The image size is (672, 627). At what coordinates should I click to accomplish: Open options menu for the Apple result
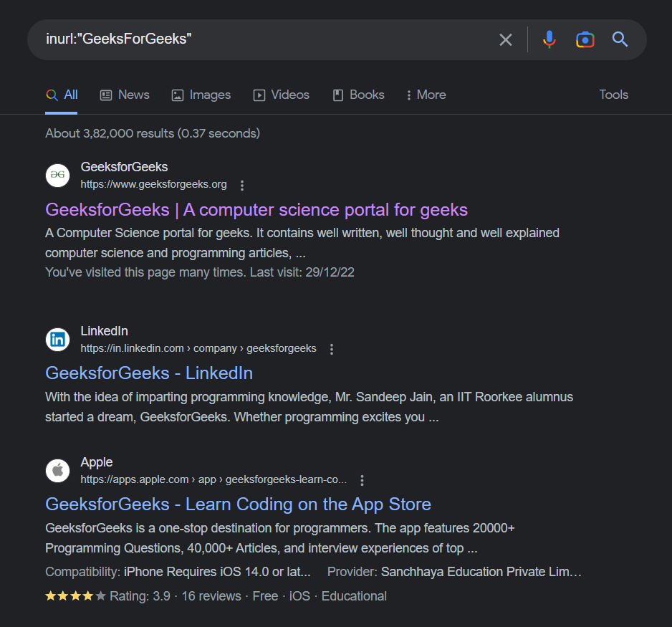coord(363,480)
